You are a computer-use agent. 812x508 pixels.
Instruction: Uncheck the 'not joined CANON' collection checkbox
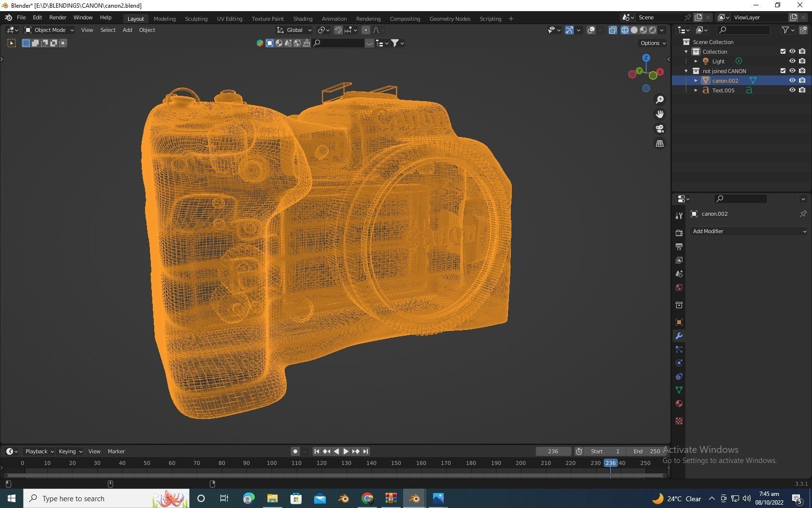[783, 71]
